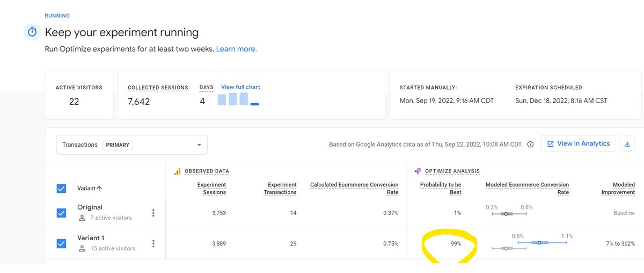Click the 29 transactions cell

coord(293,243)
